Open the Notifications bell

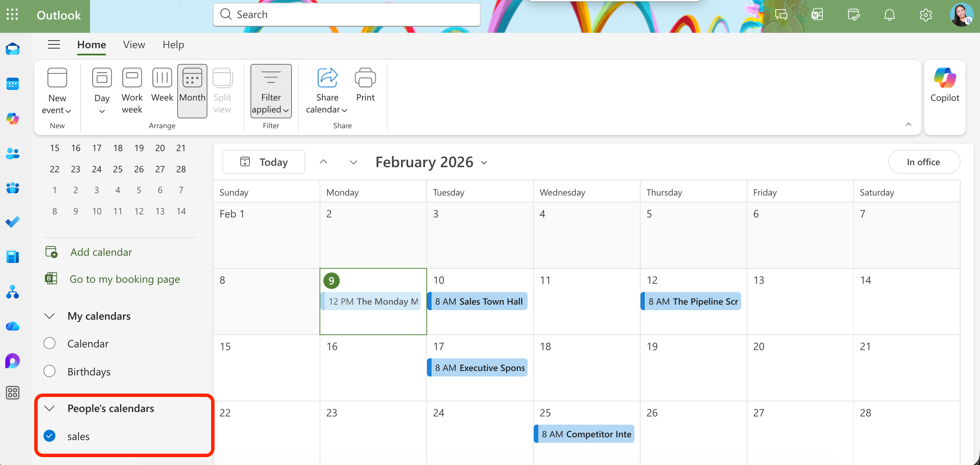890,15
